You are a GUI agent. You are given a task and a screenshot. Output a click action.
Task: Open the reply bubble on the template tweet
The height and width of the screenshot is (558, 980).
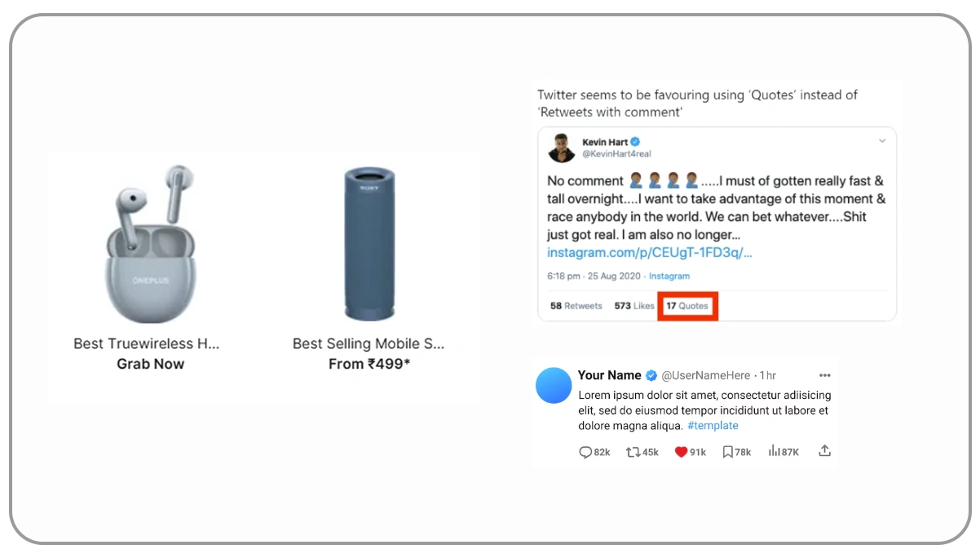[586, 451]
